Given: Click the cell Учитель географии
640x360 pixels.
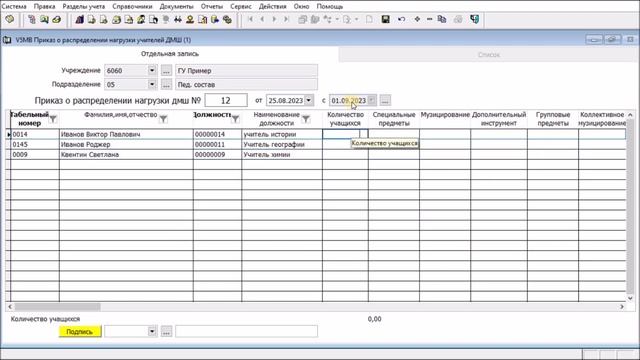Looking at the screenshot, I should point(282,144).
